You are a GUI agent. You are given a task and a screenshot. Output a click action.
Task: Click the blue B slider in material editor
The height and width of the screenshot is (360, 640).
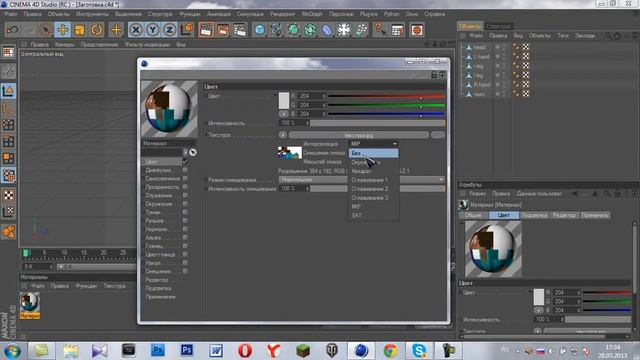click(x=386, y=114)
